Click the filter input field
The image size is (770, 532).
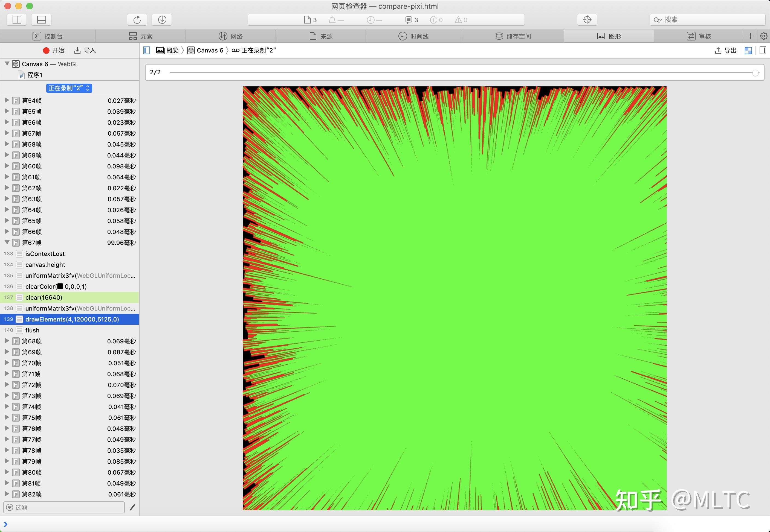[x=64, y=507]
